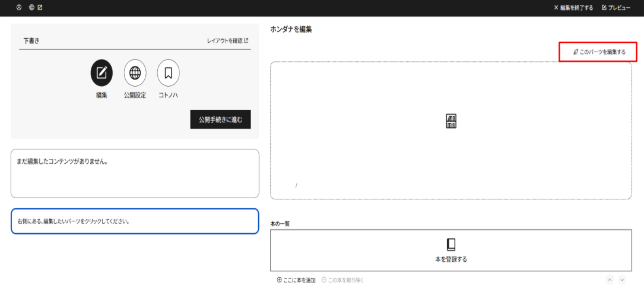Open プレビュー in the top bar
The width and height of the screenshot is (644, 295).
click(x=616, y=8)
